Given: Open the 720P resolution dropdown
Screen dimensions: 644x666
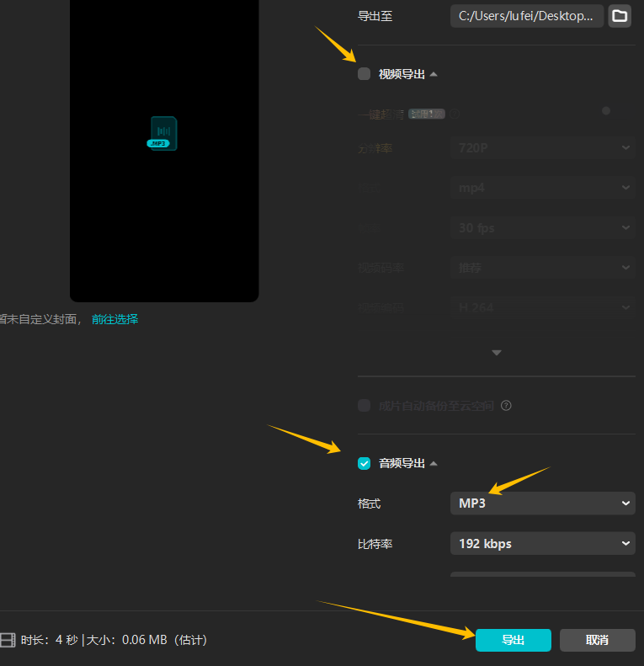Looking at the screenshot, I should pos(542,148).
